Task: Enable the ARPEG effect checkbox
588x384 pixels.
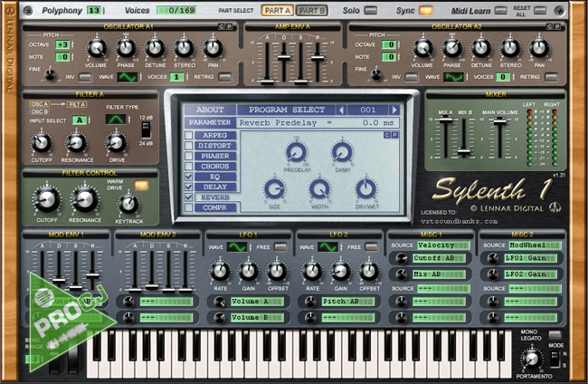Action: coord(189,135)
